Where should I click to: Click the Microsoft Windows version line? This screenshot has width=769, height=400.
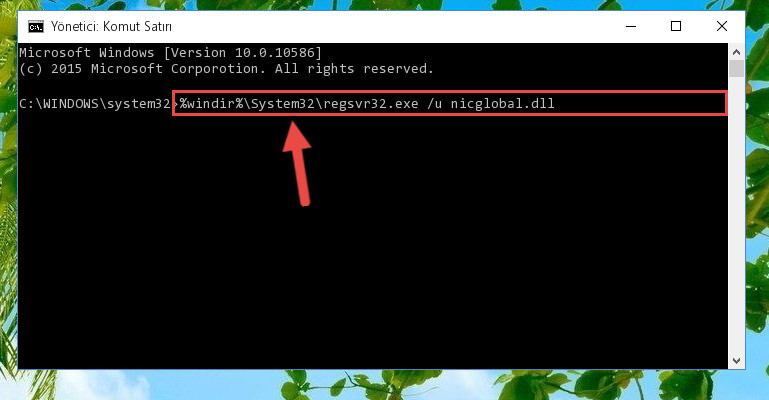pos(170,52)
